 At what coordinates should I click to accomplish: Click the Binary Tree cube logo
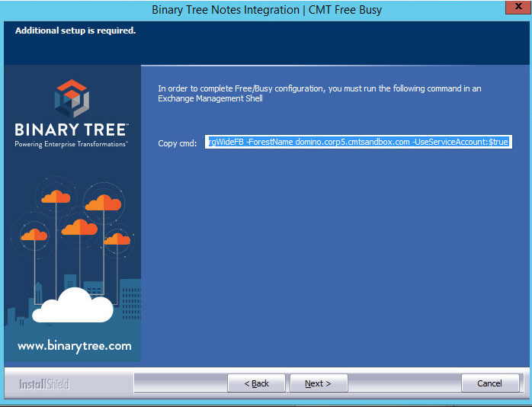(x=72, y=98)
